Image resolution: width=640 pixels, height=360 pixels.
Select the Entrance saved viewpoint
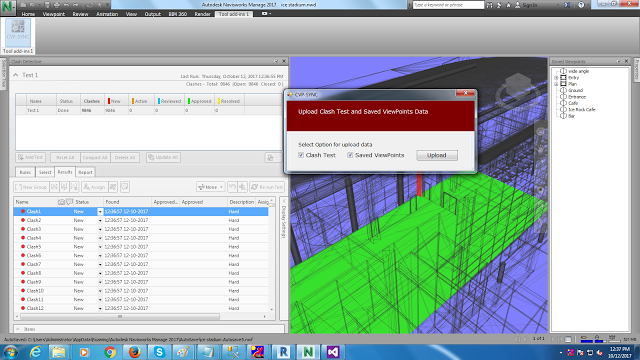click(577, 97)
